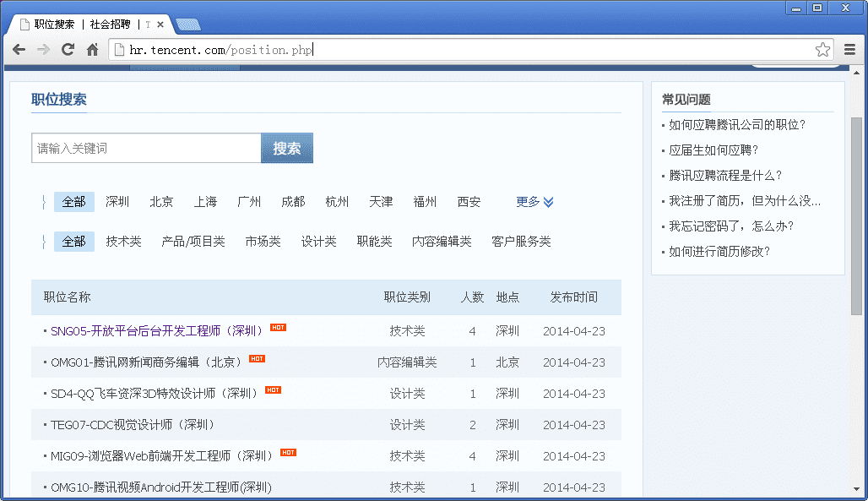
Task: Open SD4-QQ飞车资深3D特效设计师 job posting
Action: pyautogui.click(x=155, y=394)
